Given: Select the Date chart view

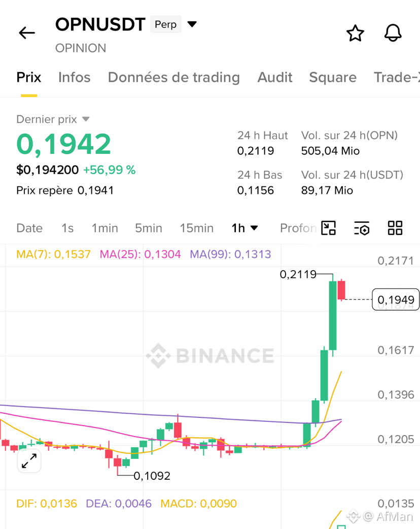Looking at the screenshot, I should pos(29,228).
